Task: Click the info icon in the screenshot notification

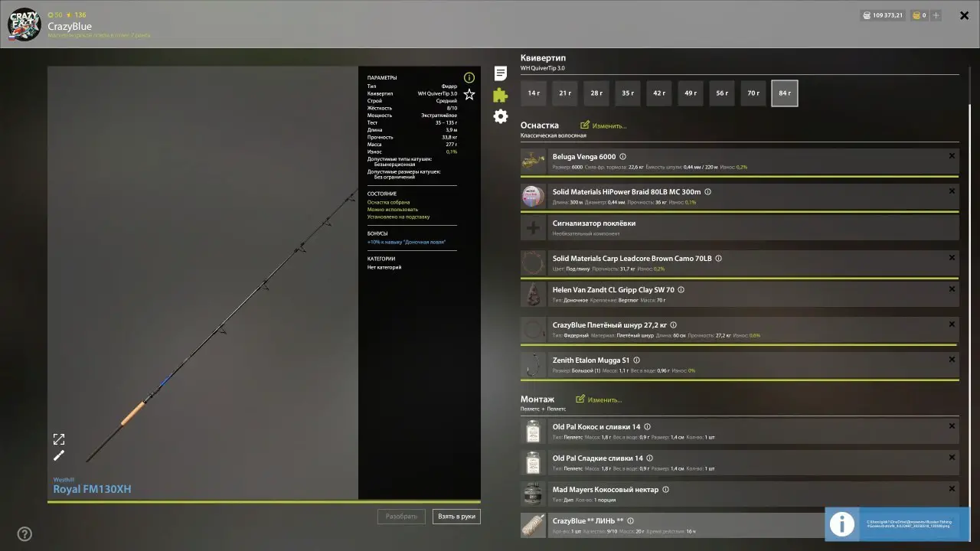Action: pyautogui.click(x=842, y=523)
